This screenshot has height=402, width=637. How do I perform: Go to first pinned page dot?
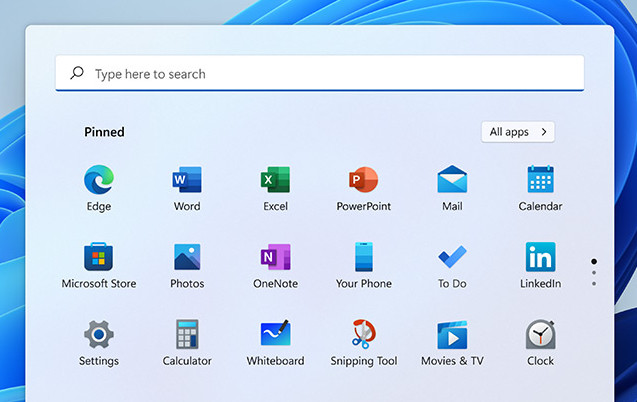tap(594, 262)
